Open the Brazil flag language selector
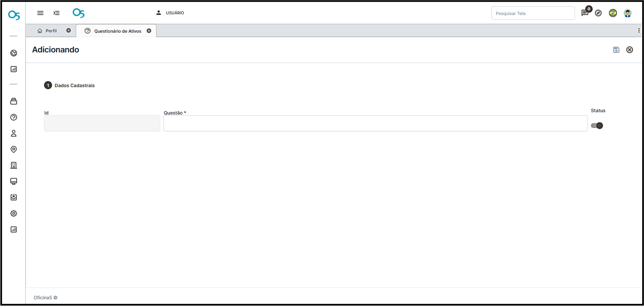The width and height of the screenshot is (644, 306). [613, 13]
